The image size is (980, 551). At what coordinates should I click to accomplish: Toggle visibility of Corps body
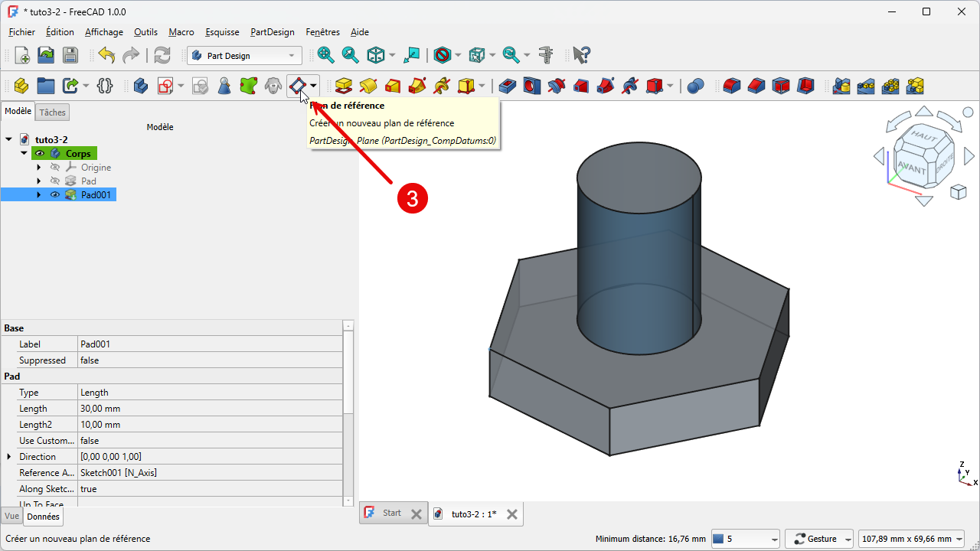coord(40,154)
